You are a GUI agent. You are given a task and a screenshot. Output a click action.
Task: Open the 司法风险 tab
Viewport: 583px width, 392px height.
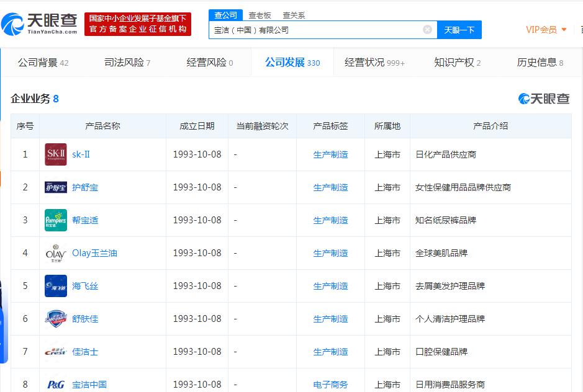coord(127,63)
